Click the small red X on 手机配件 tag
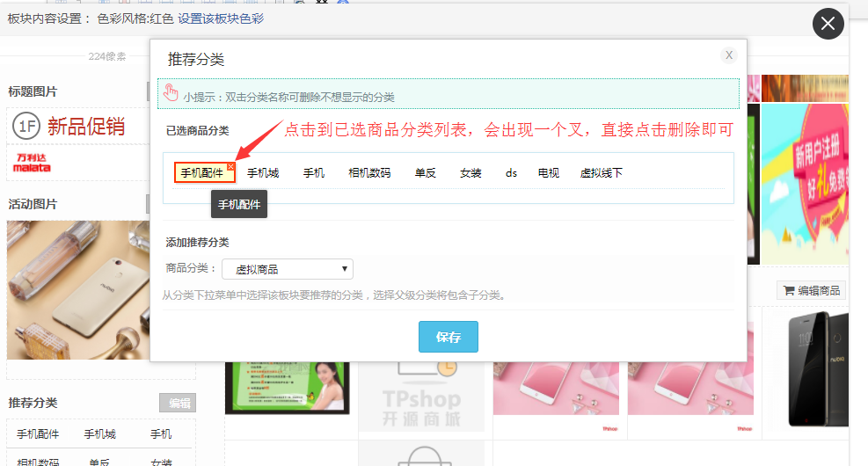The width and height of the screenshot is (868, 466). click(230, 166)
